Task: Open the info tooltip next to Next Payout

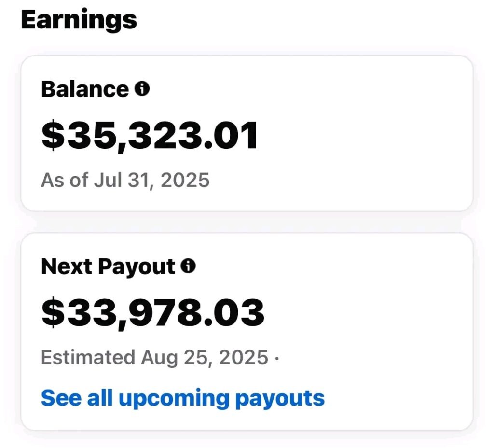Action: [189, 266]
